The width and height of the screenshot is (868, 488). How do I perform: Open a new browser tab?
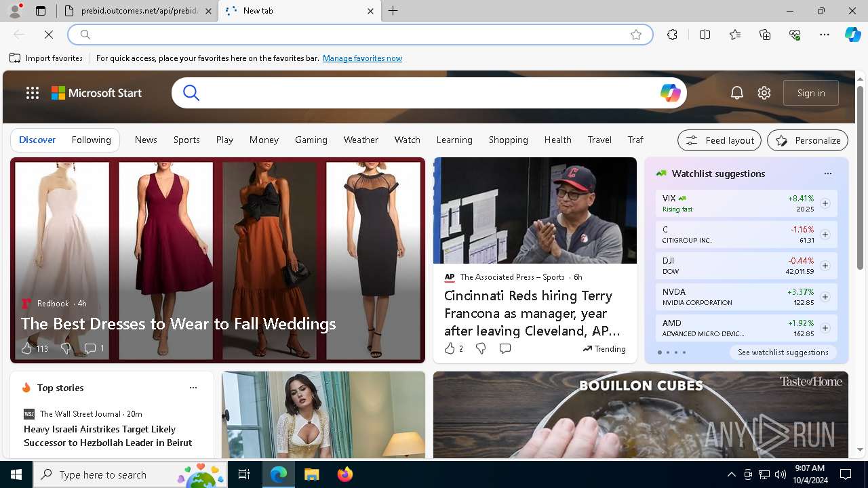click(x=393, y=11)
